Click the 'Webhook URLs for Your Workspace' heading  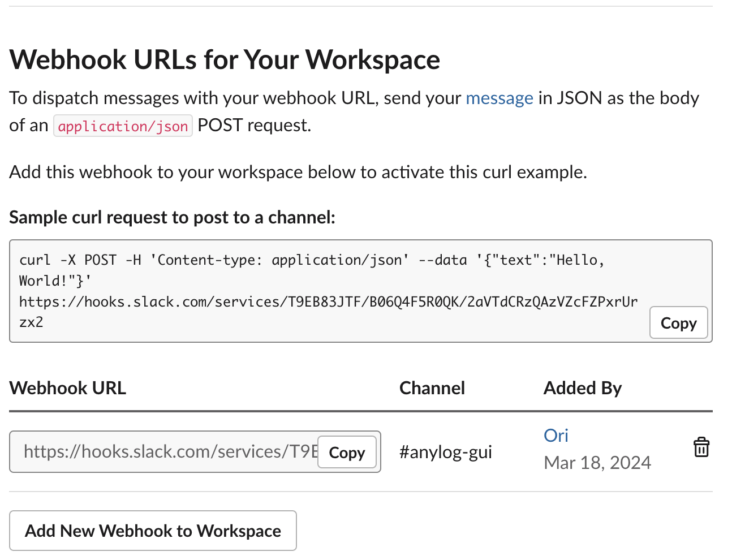click(225, 59)
